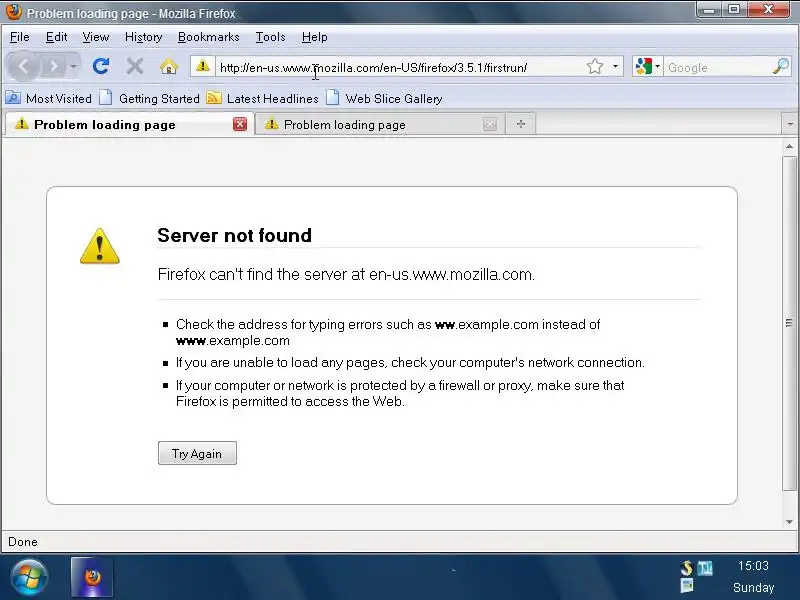Open the Edit menu
This screenshot has height=600, width=800.
tap(56, 37)
